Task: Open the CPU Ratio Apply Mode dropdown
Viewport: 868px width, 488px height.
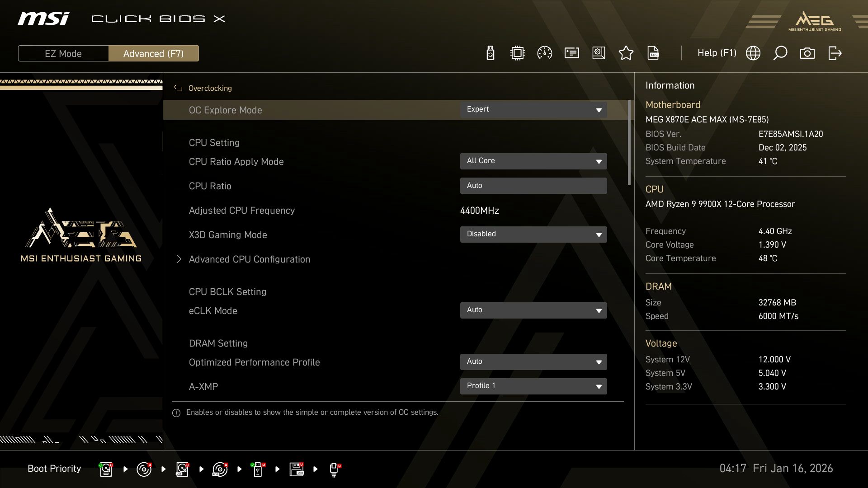Action: pyautogui.click(x=533, y=161)
